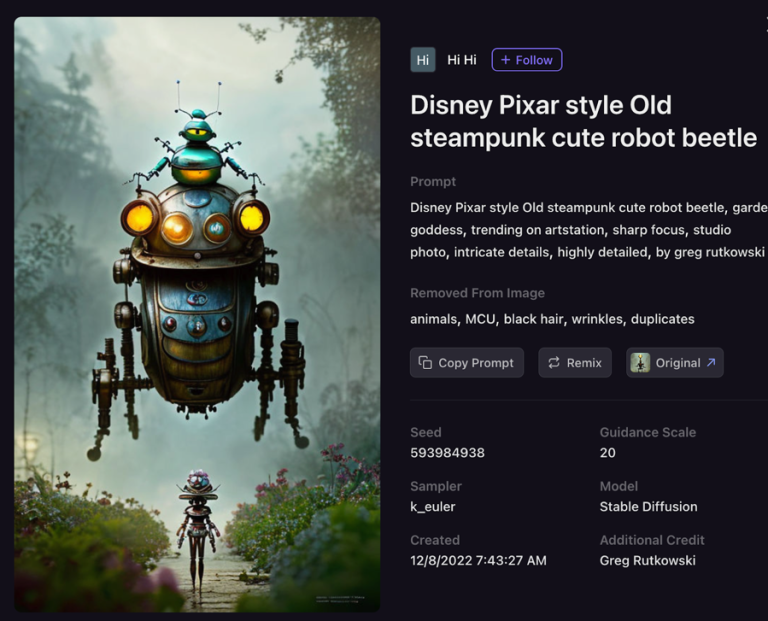Click the Greg Rutkowski additional credit
This screenshot has width=768, height=621.
(x=648, y=560)
